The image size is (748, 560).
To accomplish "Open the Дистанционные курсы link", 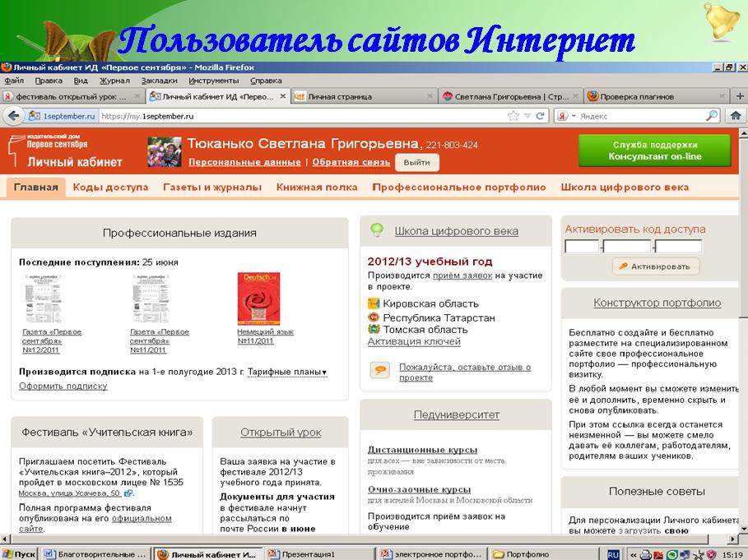I will pyautogui.click(x=423, y=450).
